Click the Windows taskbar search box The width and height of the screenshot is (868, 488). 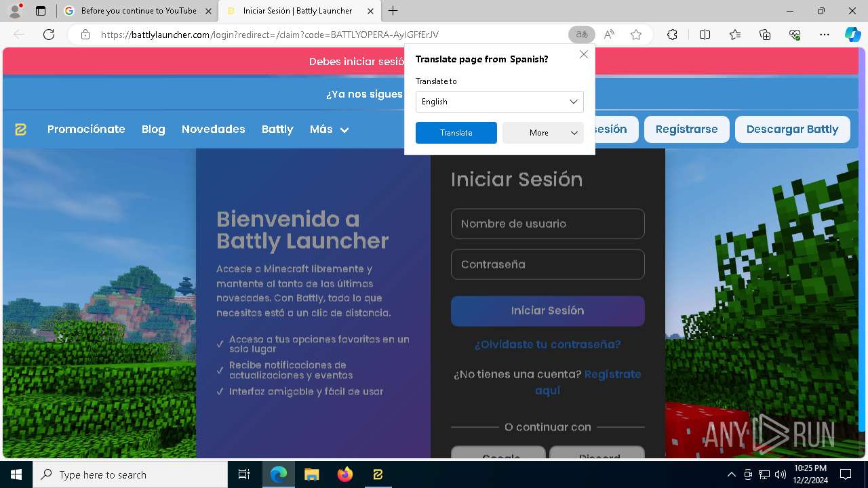pyautogui.click(x=130, y=474)
